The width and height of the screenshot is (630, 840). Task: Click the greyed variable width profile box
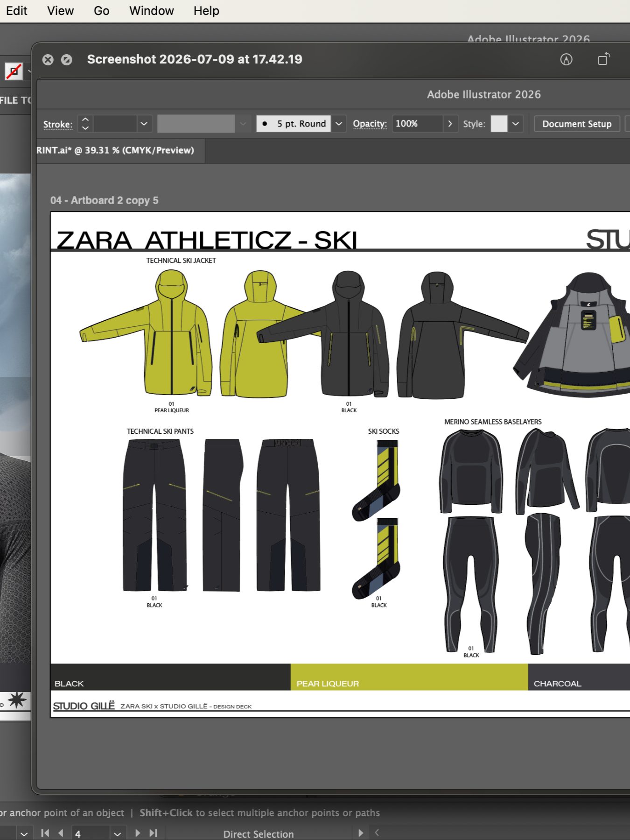[196, 124]
